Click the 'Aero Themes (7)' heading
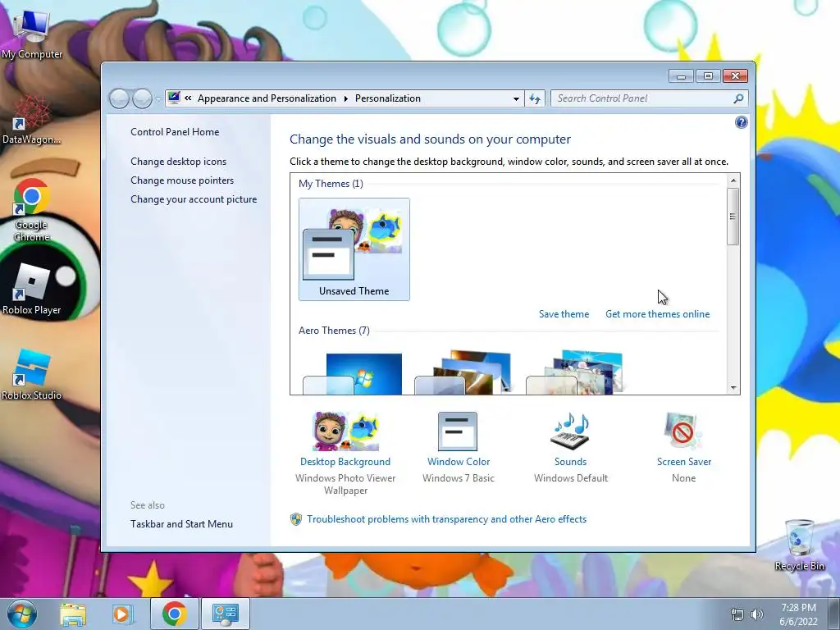Viewport: 840px width, 630px height. click(x=334, y=331)
